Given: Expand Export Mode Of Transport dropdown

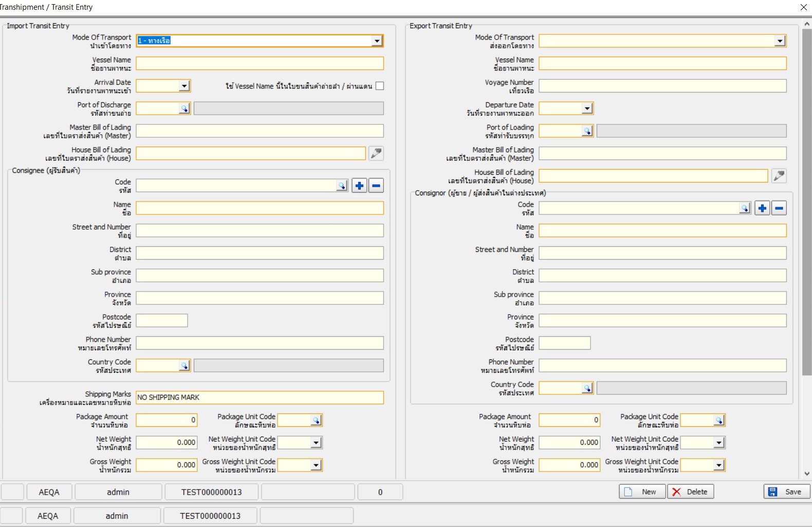Looking at the screenshot, I should coord(780,41).
